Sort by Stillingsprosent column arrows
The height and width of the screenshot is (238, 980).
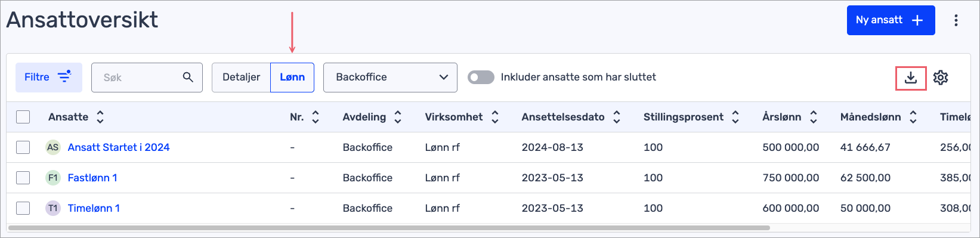(735, 117)
